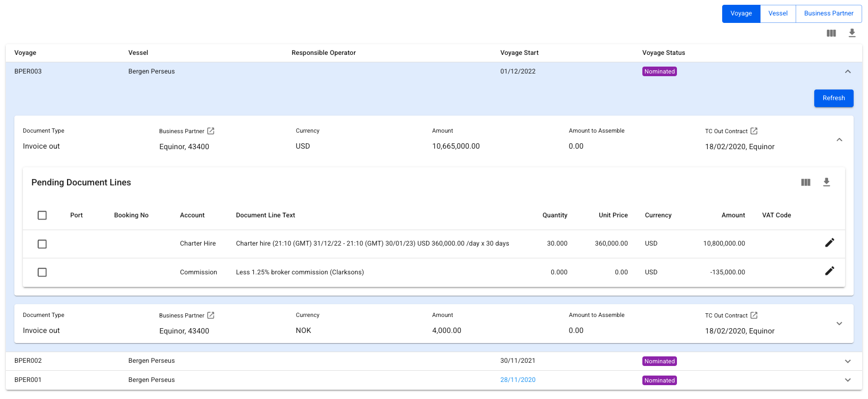Open TC Out Contract link for NOK invoice
The width and height of the screenshot is (868, 399).
click(754, 315)
